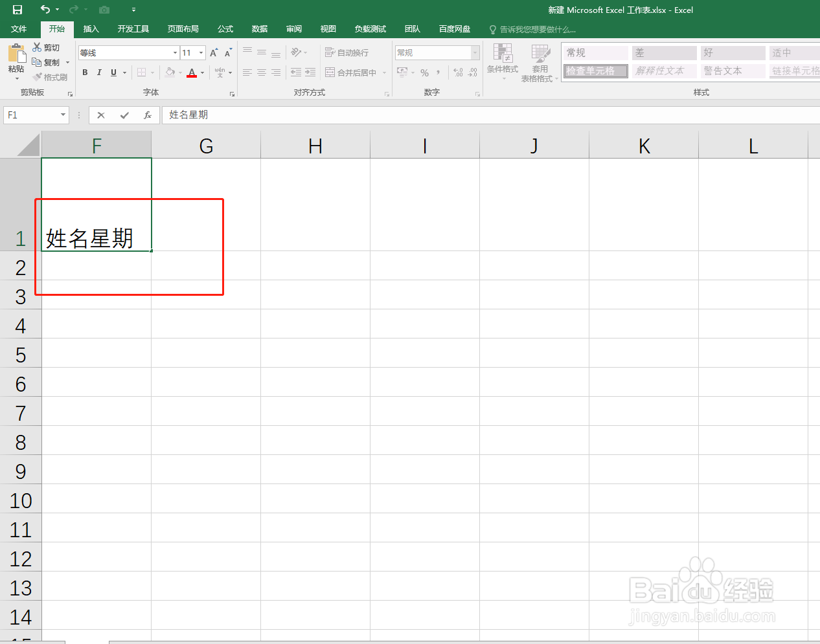The height and width of the screenshot is (644, 820).
Task: Click the accounting currency format icon
Action: 403,72
